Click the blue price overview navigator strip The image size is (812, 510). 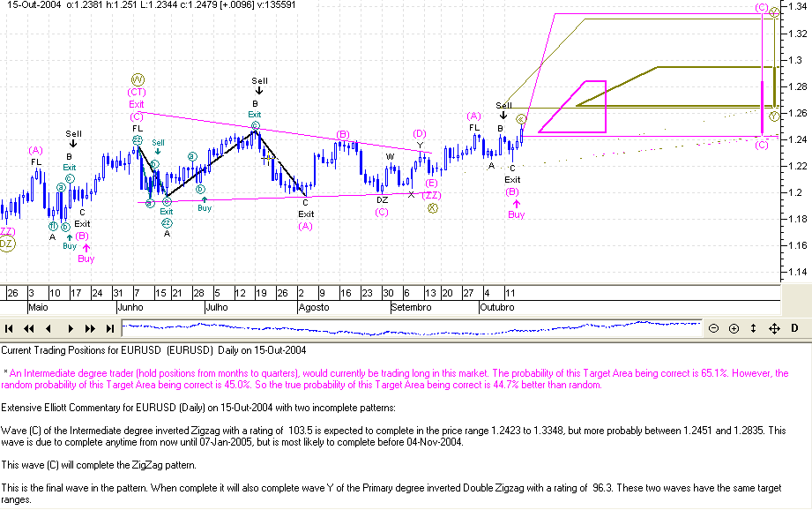[412, 328]
